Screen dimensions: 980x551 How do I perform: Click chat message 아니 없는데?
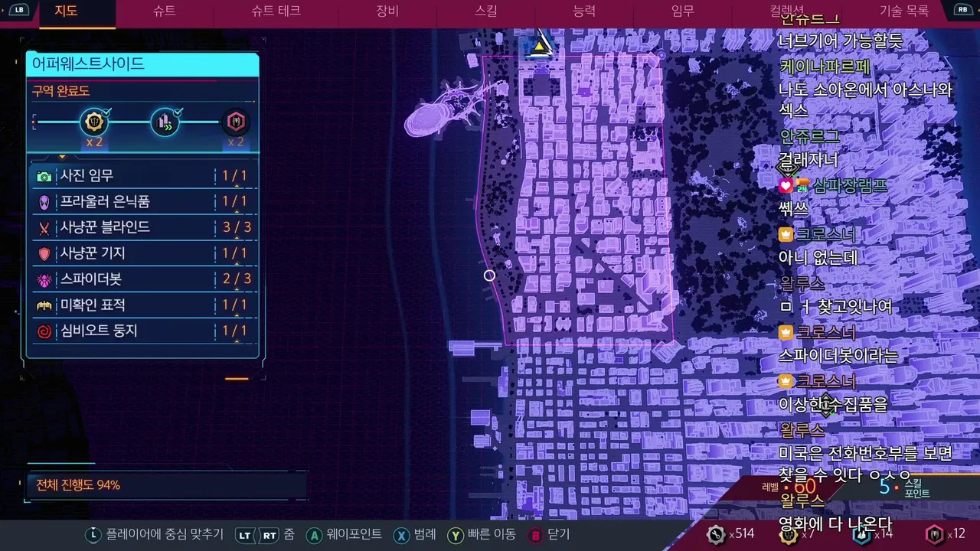pos(818,258)
